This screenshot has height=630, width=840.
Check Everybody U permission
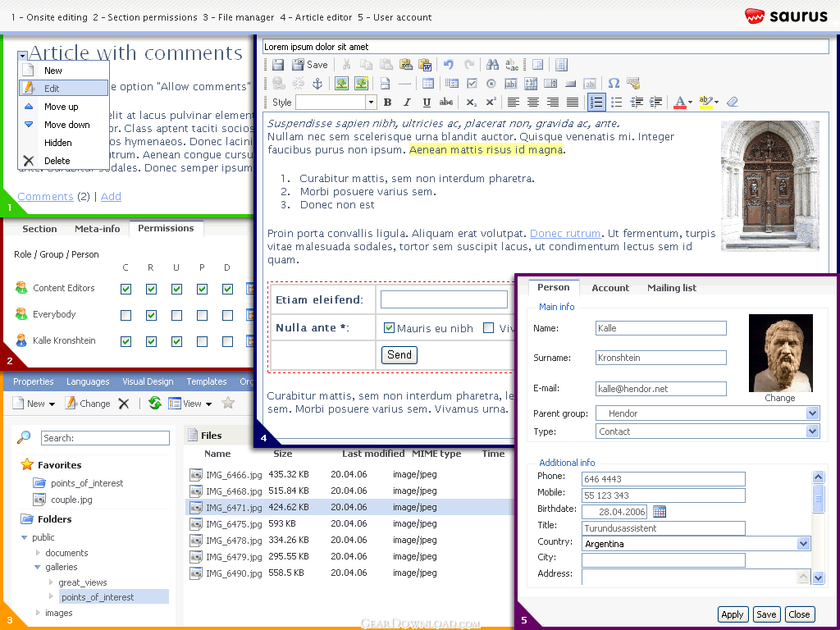click(177, 316)
